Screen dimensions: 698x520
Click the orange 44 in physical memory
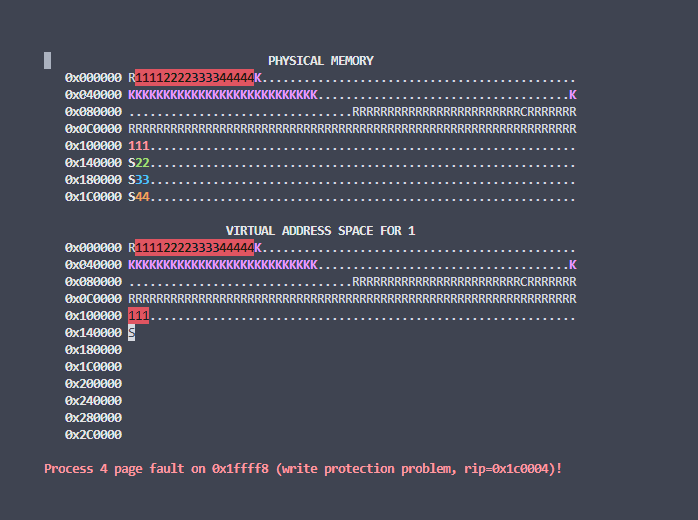click(x=143, y=197)
